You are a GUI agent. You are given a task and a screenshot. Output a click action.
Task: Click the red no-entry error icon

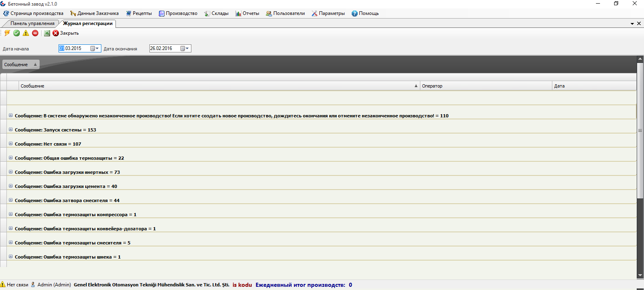click(35, 33)
